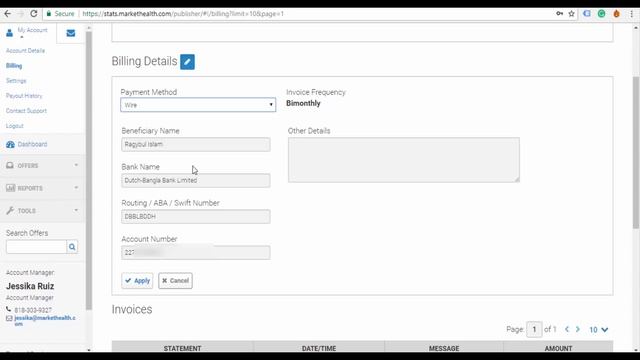Click the blue extension icon

(587, 13)
